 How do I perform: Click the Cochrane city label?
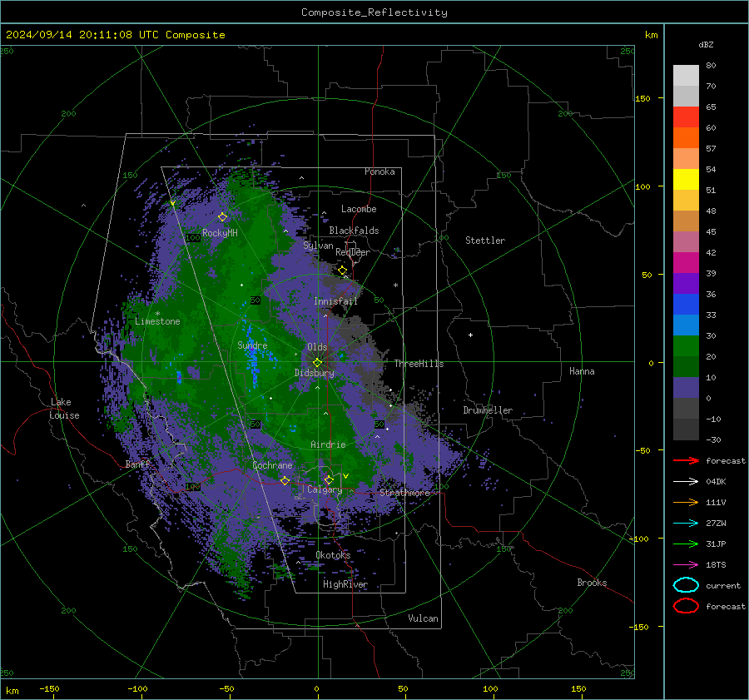(272, 465)
